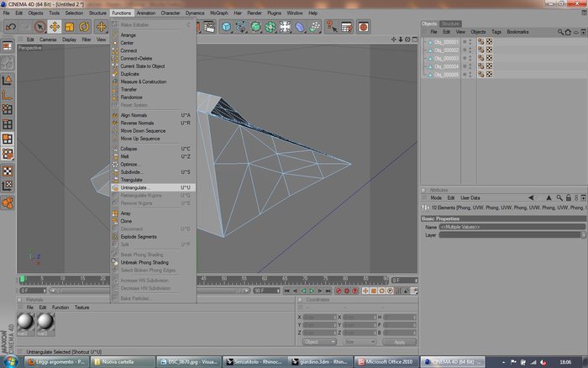This screenshot has width=588, height=368.
Task: Toggle visibility dots of Obj_000002
Action: click(x=470, y=50)
